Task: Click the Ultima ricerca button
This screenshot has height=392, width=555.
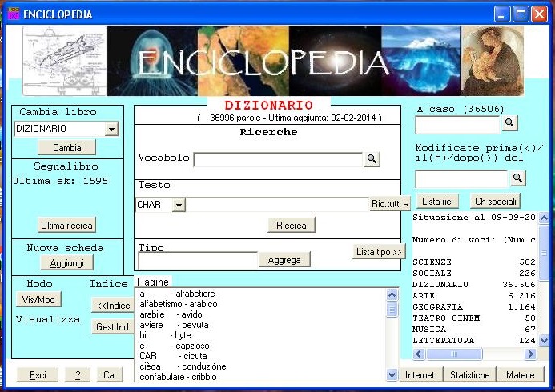Action: [x=67, y=225]
